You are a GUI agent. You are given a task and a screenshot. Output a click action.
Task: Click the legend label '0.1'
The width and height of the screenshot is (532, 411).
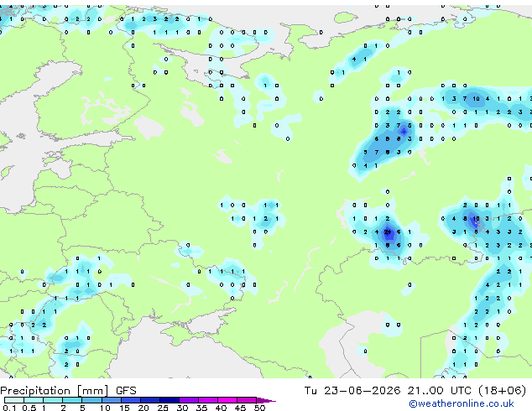[9, 408]
